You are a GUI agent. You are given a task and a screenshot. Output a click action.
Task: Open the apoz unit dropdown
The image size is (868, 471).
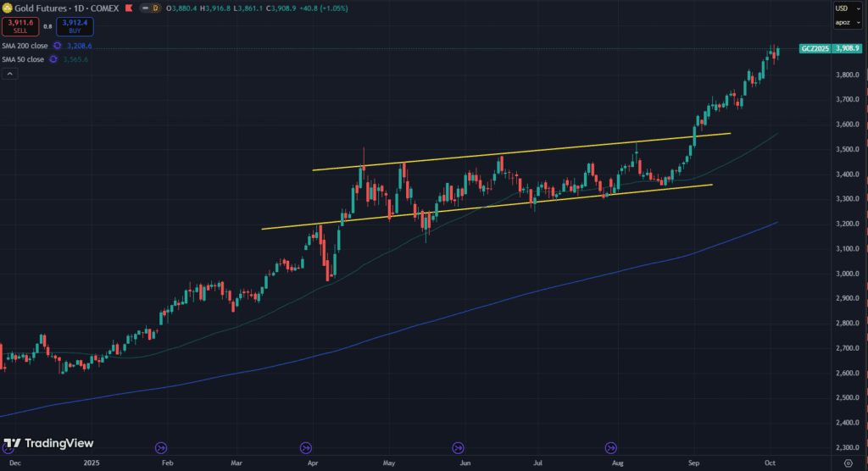click(x=842, y=23)
